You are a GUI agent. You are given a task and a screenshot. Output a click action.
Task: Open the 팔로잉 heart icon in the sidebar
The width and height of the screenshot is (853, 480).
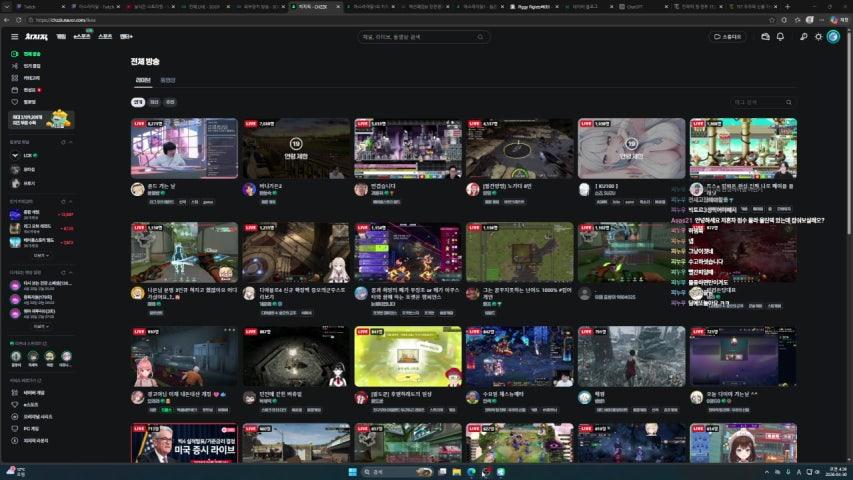15,102
